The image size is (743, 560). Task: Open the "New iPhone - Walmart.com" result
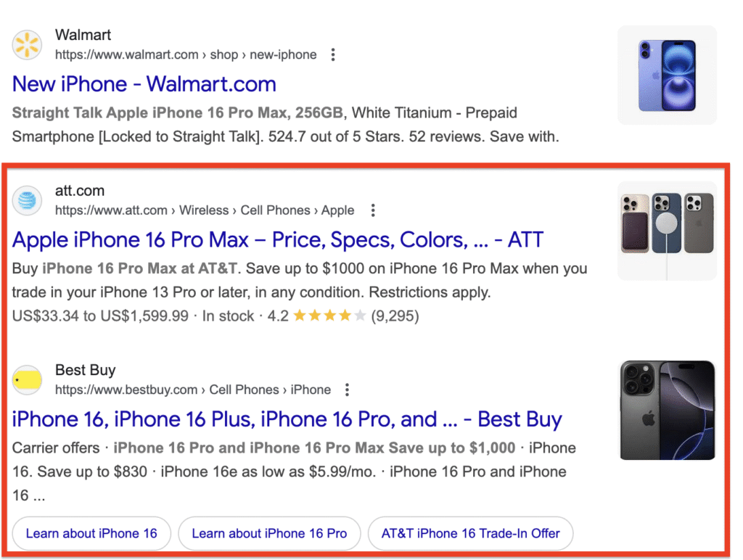[x=144, y=84]
